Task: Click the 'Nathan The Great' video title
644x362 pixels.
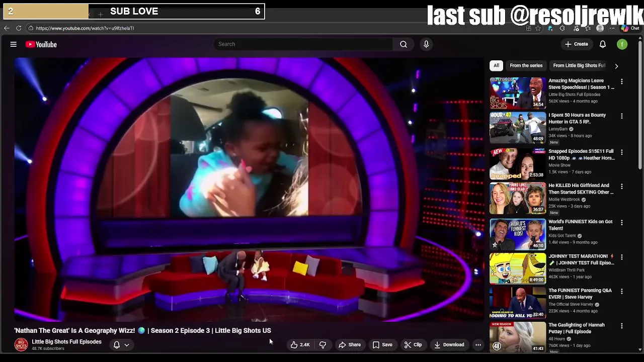Action: (142, 330)
